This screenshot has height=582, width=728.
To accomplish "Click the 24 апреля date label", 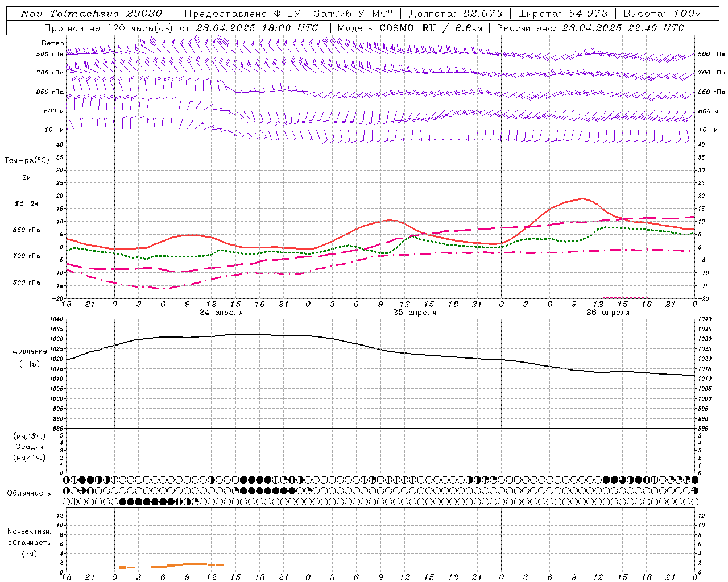I will (221, 313).
